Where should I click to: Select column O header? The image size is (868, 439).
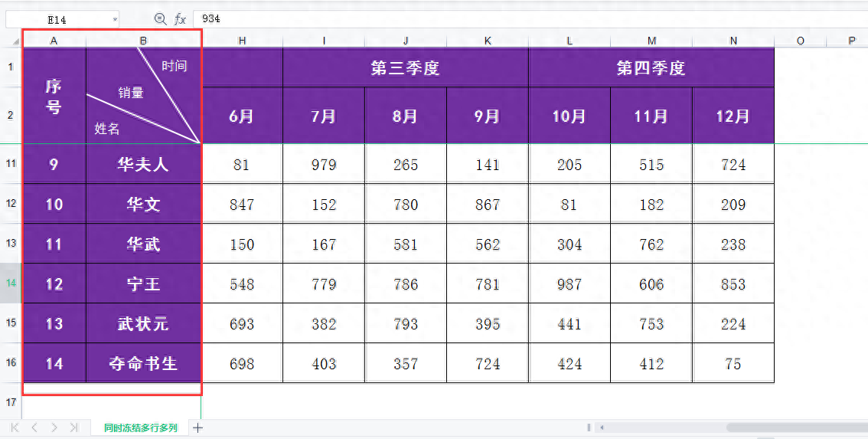point(801,41)
